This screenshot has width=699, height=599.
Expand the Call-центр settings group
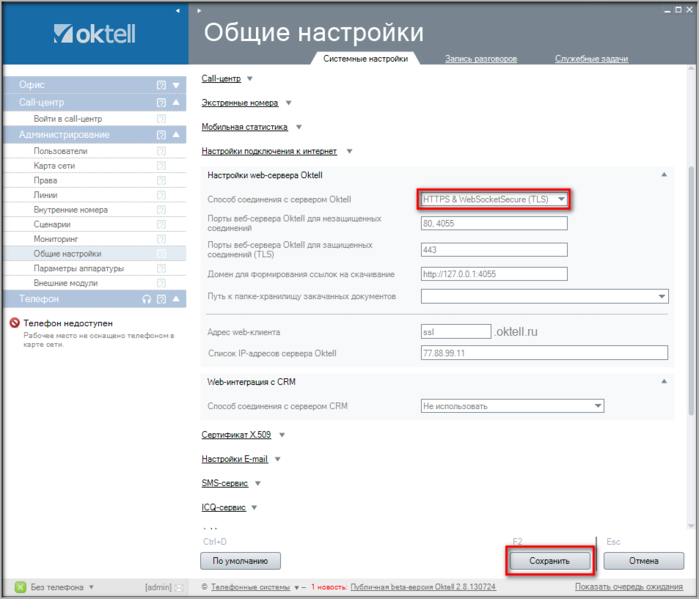[250, 79]
